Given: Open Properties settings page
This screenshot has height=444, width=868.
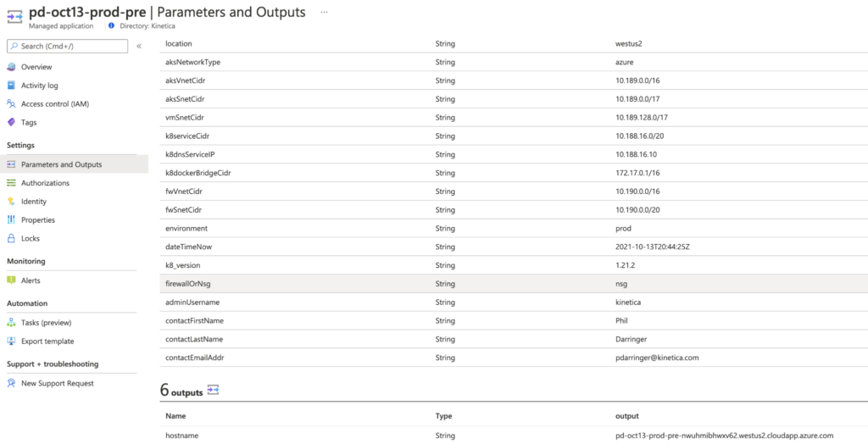Looking at the screenshot, I should click(38, 219).
